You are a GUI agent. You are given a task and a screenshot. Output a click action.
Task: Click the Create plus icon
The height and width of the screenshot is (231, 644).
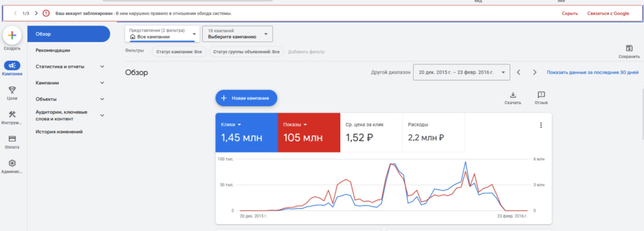pos(12,36)
